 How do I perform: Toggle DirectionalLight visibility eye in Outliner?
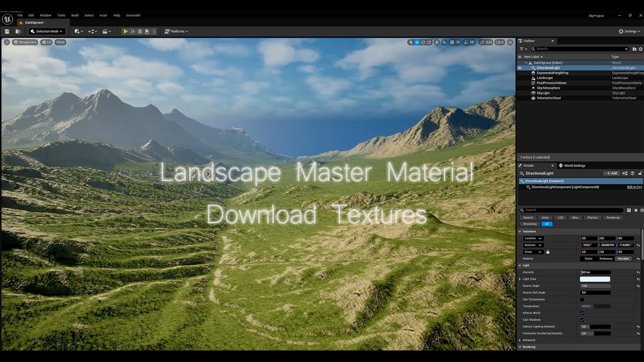[520, 68]
